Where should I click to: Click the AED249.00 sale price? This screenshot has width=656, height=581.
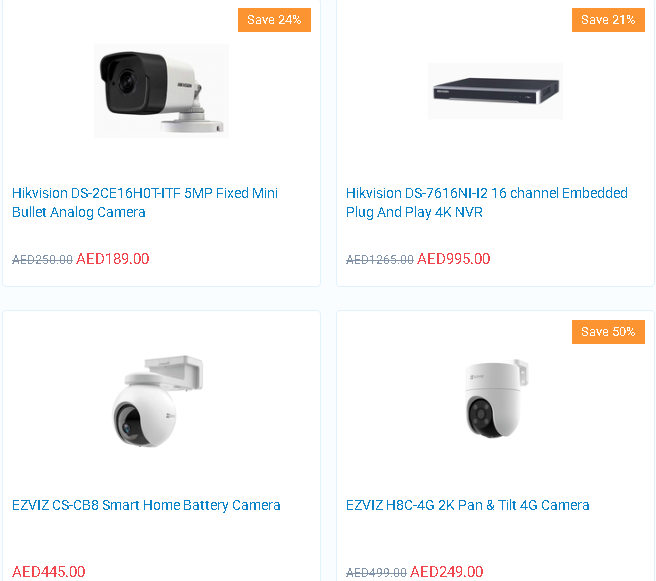pyautogui.click(x=446, y=571)
